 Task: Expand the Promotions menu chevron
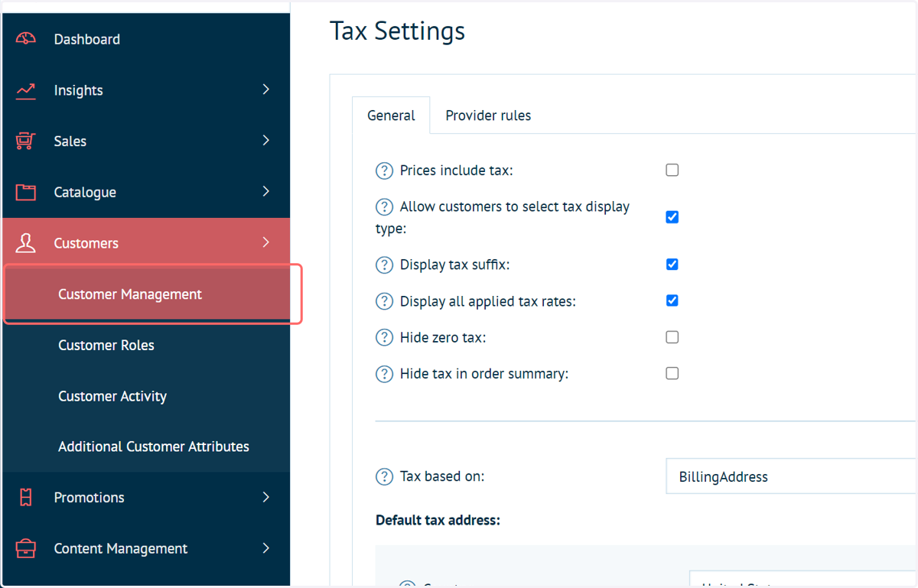pos(265,497)
